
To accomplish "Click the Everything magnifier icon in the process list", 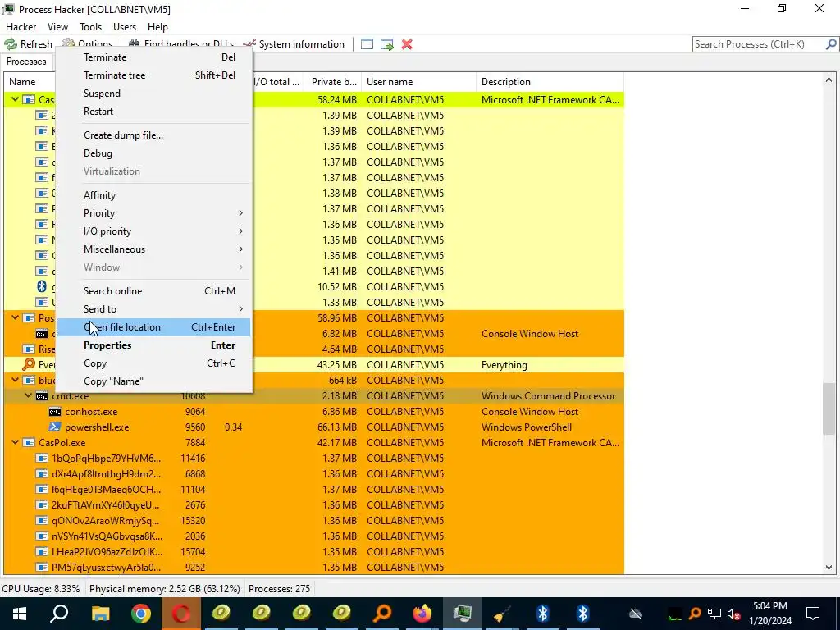I will (29, 365).
